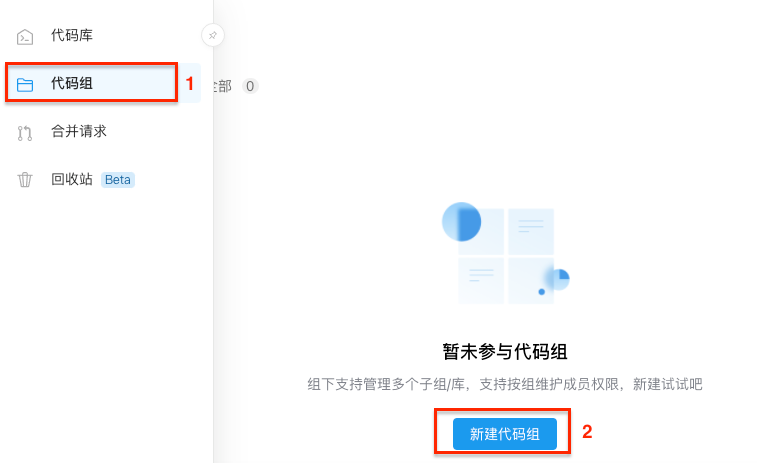Viewport: 757px width, 463px height.
Task: Click the large blue half-circle in illustration
Action: click(462, 222)
